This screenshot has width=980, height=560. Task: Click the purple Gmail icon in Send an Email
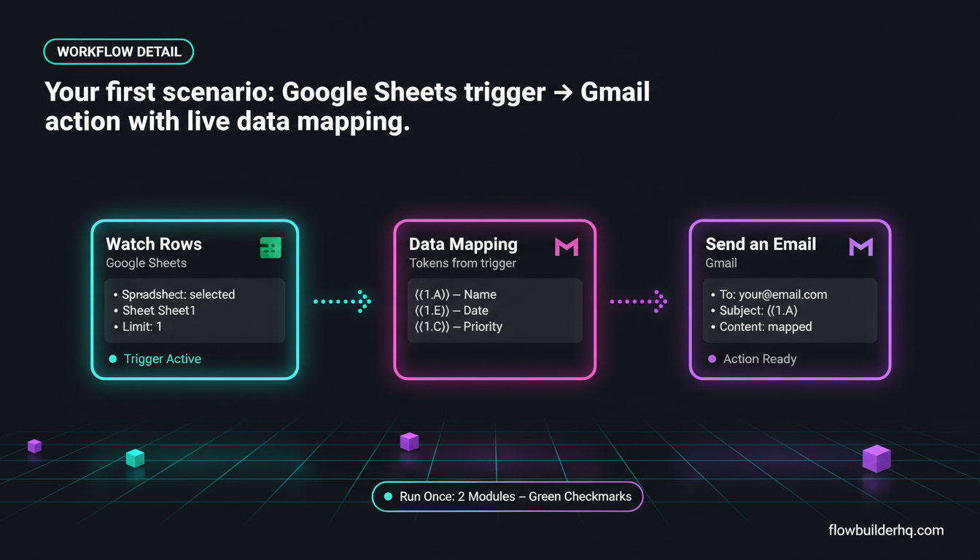tap(861, 246)
